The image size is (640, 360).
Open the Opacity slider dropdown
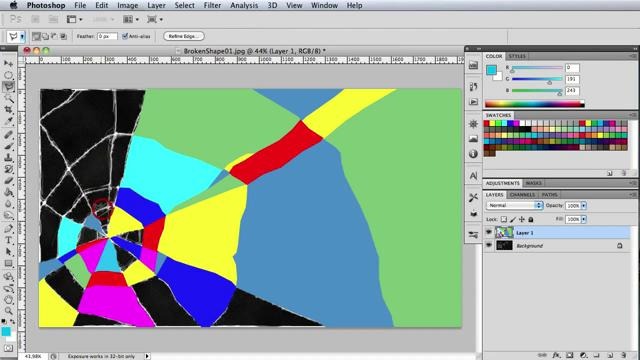[584, 206]
